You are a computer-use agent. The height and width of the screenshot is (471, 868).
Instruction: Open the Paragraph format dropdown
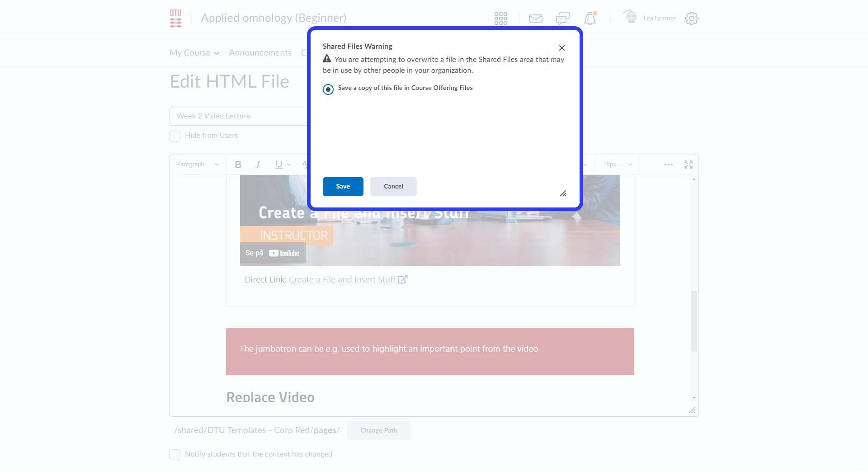tap(197, 165)
